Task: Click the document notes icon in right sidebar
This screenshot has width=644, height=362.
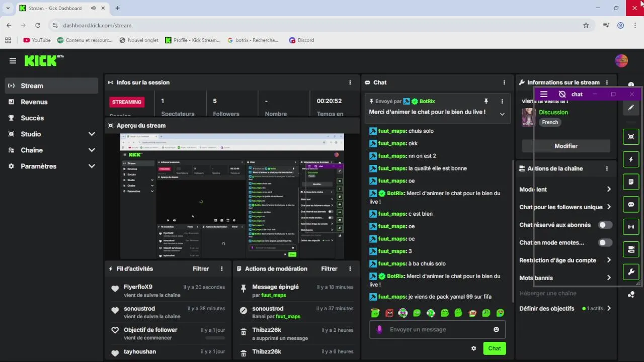Action: (631, 182)
